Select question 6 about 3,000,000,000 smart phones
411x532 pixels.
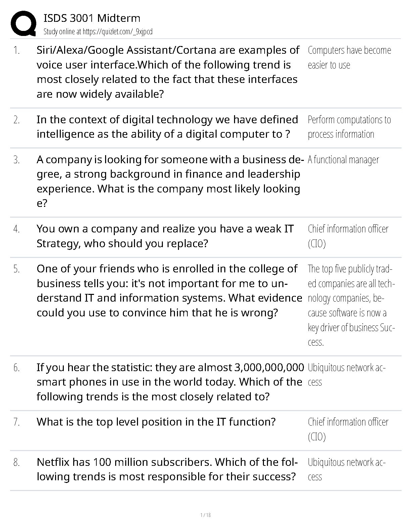(x=170, y=382)
